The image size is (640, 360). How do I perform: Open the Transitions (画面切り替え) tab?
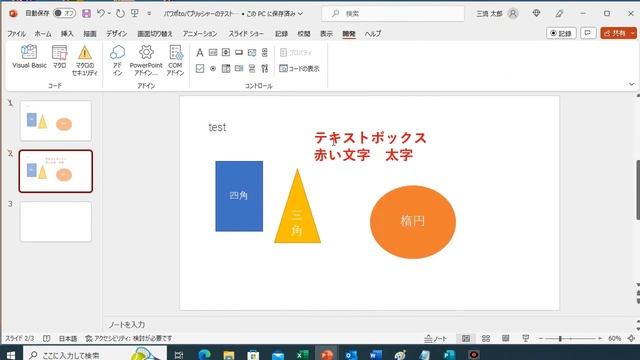click(155, 34)
